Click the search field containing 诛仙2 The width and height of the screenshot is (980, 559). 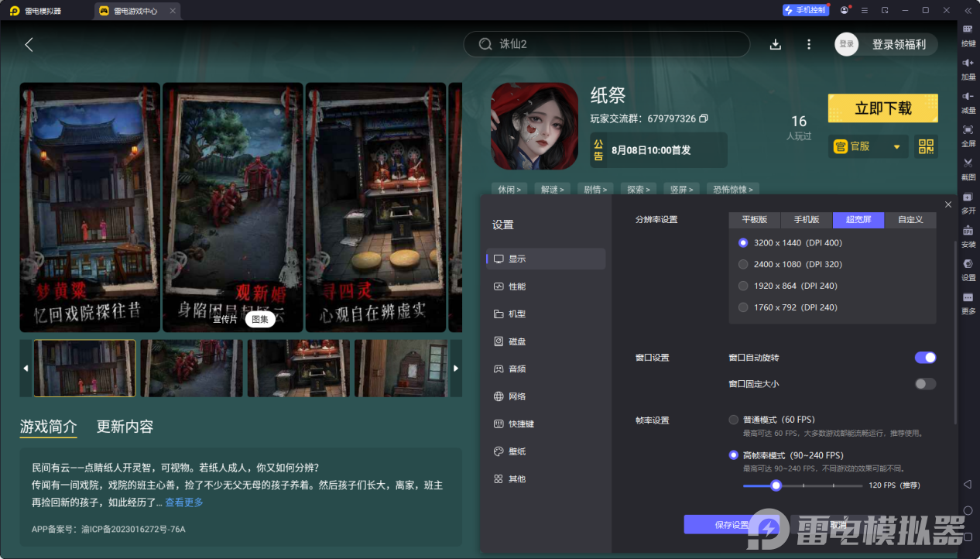pos(607,44)
